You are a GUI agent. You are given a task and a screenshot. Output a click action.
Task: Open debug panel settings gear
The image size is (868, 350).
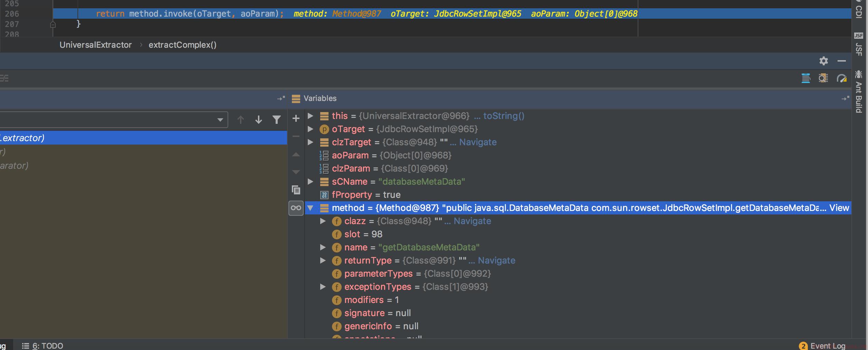[x=823, y=61]
